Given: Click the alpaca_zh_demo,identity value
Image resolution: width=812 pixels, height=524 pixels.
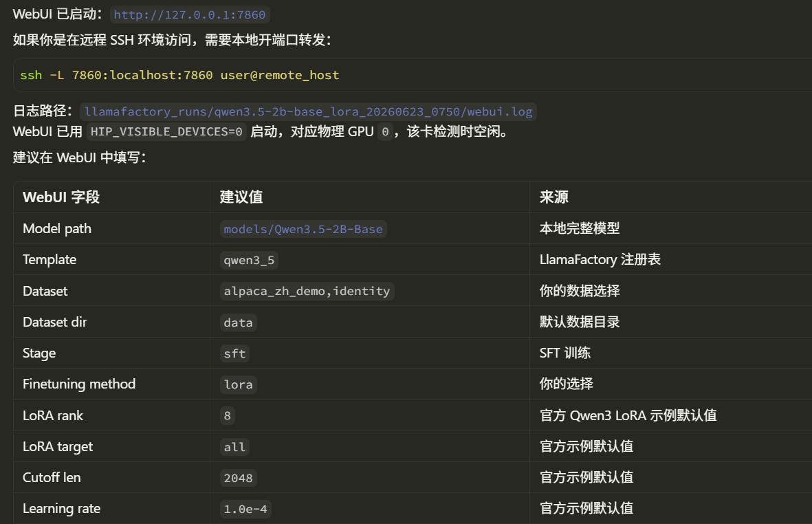Looking at the screenshot, I should 307,291.
